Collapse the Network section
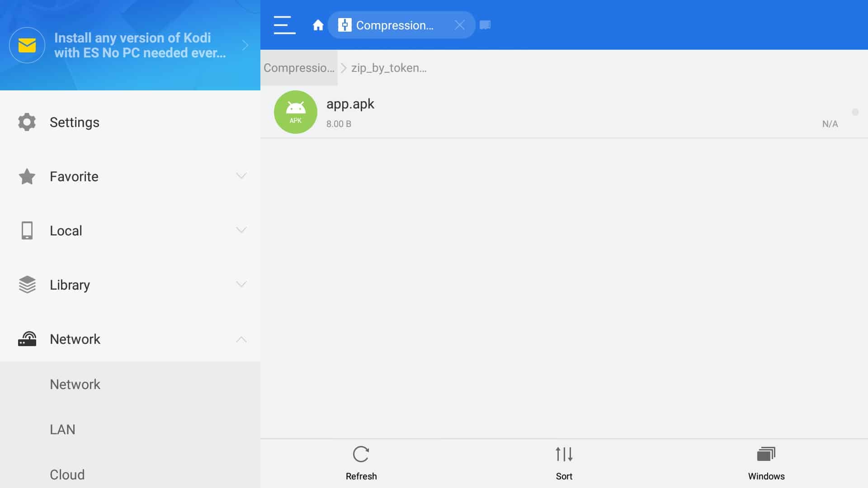This screenshot has height=488, width=868. (241, 338)
